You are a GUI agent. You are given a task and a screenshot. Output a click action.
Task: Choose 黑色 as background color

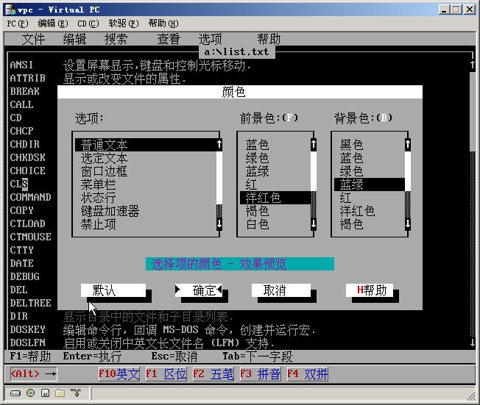(x=369, y=145)
